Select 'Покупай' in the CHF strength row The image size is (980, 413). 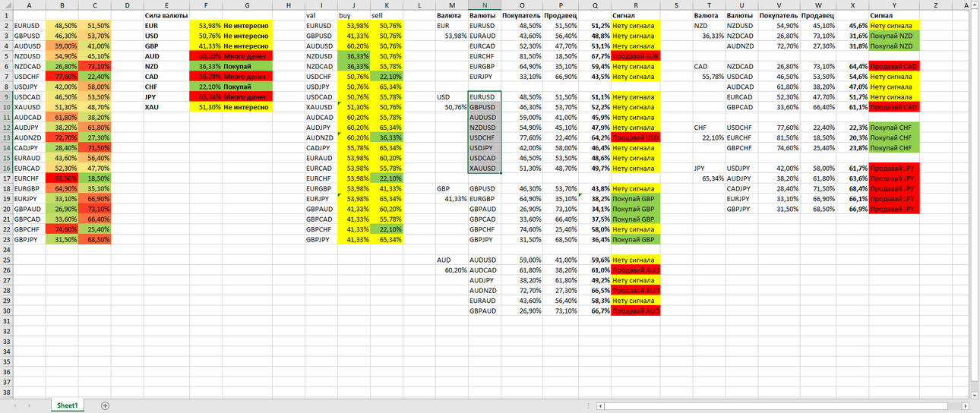[x=247, y=87]
